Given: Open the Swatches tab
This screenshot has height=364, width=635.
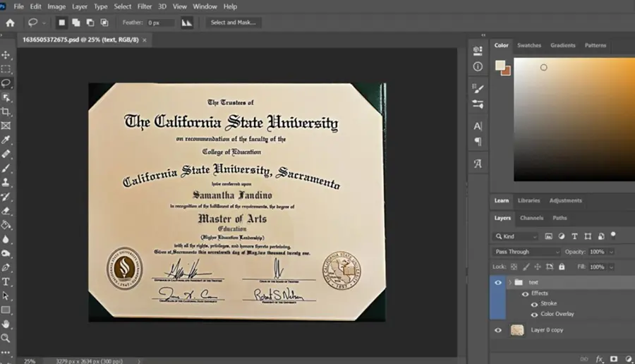Looking at the screenshot, I should click(529, 45).
